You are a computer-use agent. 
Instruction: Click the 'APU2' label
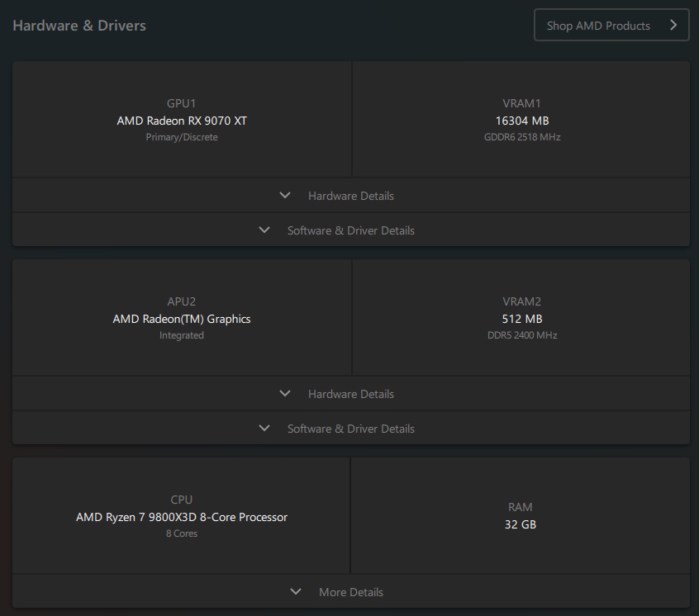click(x=182, y=301)
